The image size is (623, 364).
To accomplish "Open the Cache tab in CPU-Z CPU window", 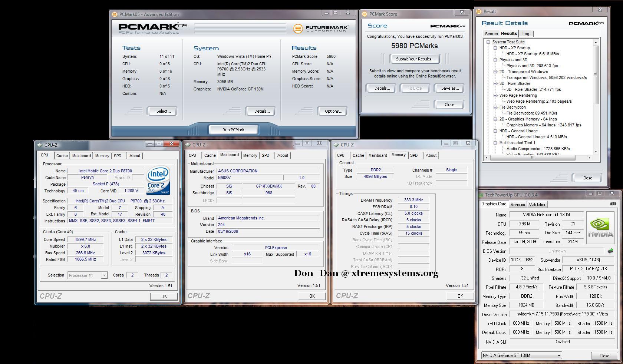I will point(62,156).
